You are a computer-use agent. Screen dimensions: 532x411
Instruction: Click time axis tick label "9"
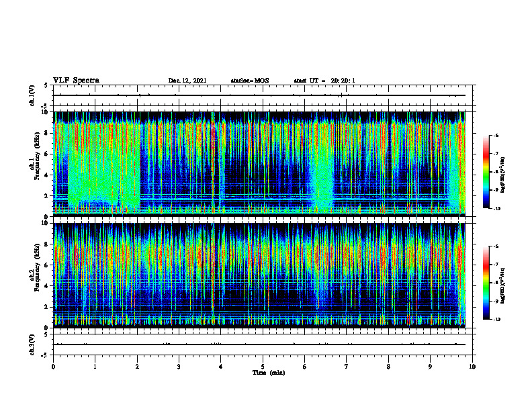point(430,367)
